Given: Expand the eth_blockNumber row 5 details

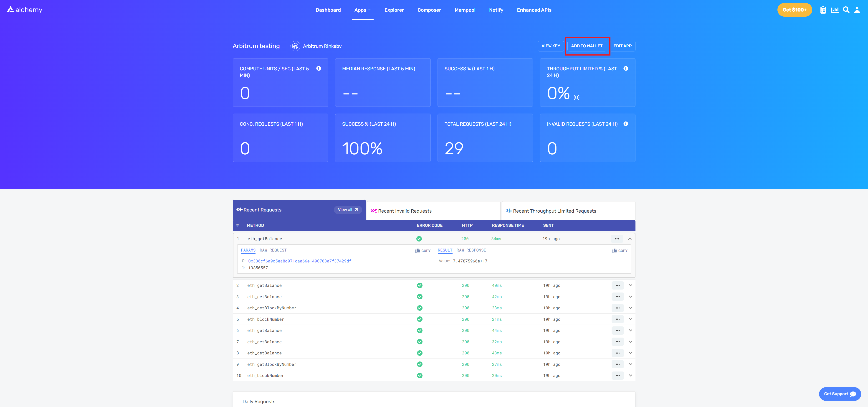Looking at the screenshot, I should [x=630, y=319].
